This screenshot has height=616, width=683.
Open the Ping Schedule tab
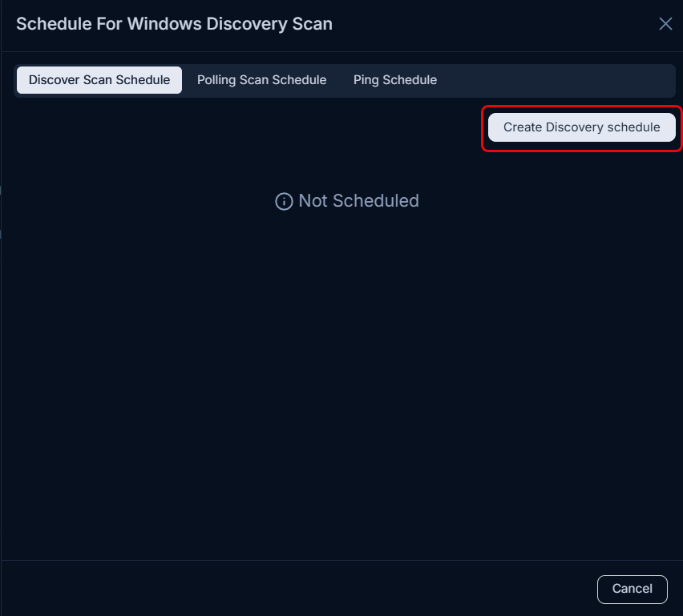point(395,80)
